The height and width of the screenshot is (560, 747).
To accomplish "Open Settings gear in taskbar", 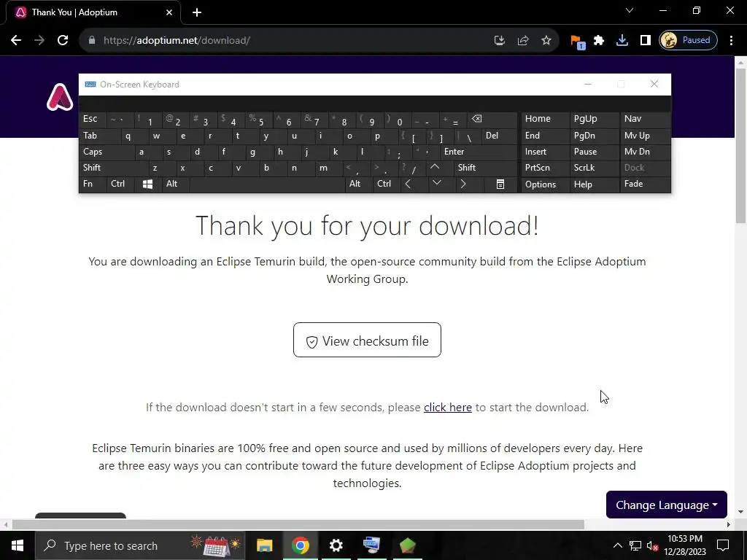I will tap(336, 545).
